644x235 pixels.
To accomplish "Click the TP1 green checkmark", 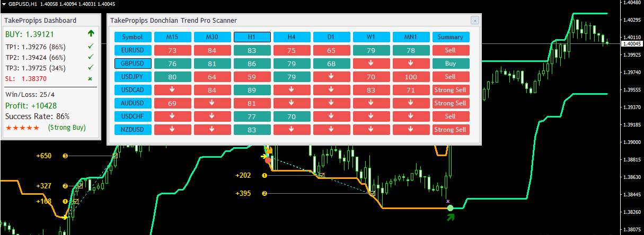I will 91,47.
